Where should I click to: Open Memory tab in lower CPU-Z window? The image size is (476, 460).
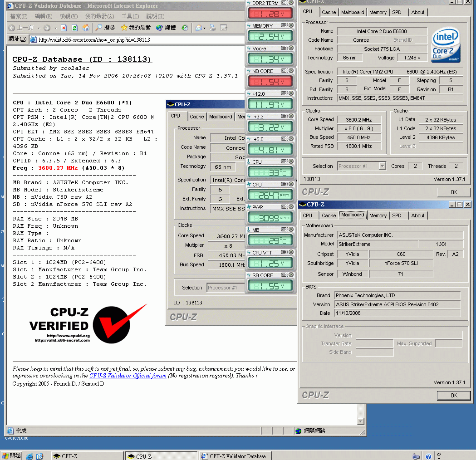pos(378,215)
